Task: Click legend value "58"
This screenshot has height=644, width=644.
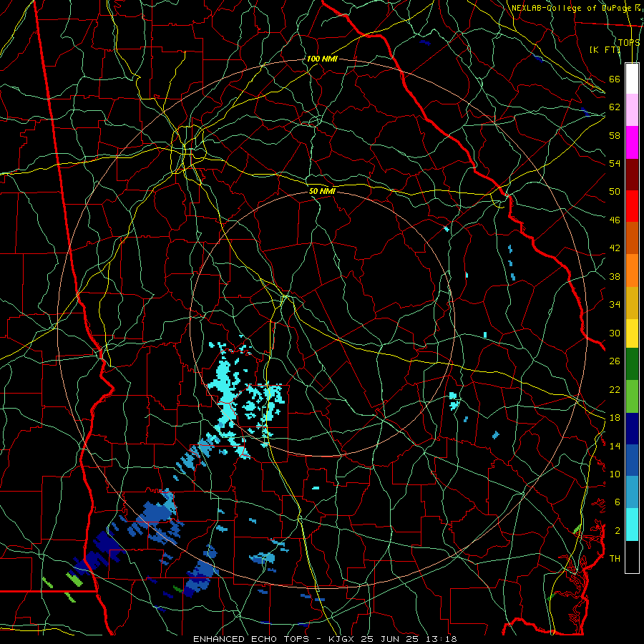Action: (615, 135)
